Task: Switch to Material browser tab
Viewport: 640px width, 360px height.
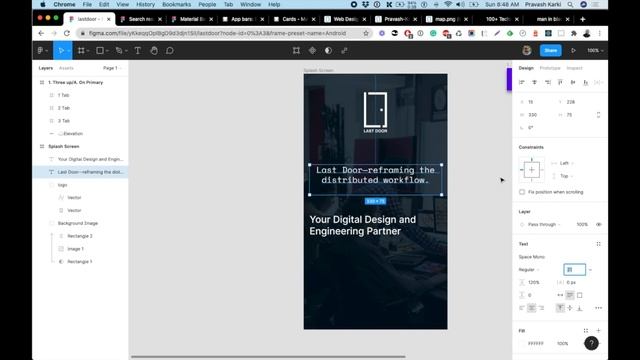Action: tap(192, 19)
